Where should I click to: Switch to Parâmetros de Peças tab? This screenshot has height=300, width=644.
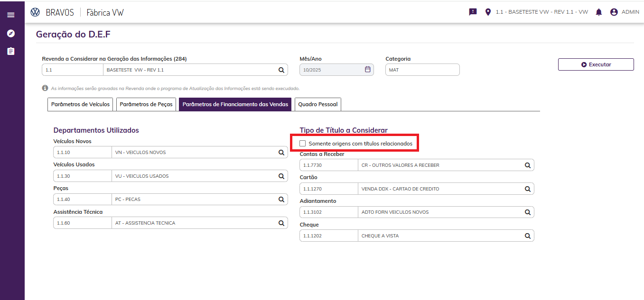pos(146,104)
